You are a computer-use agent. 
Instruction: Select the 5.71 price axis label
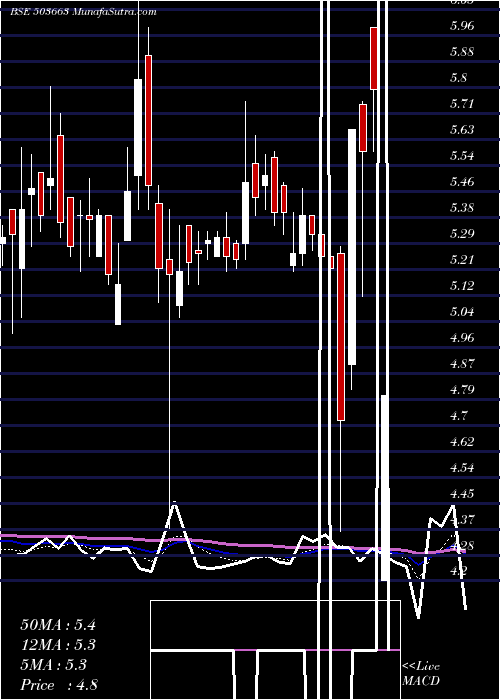[462, 104]
